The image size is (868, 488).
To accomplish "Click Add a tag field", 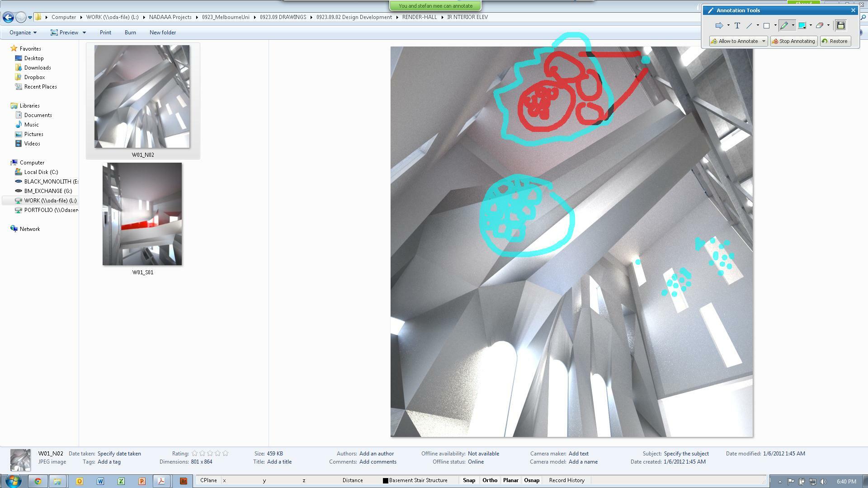I will [109, 462].
